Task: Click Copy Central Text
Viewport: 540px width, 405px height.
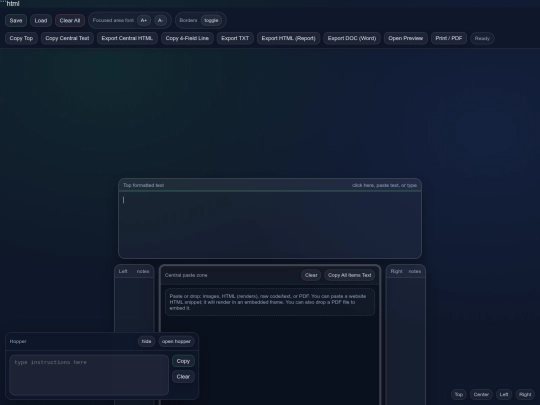Action: (67, 38)
